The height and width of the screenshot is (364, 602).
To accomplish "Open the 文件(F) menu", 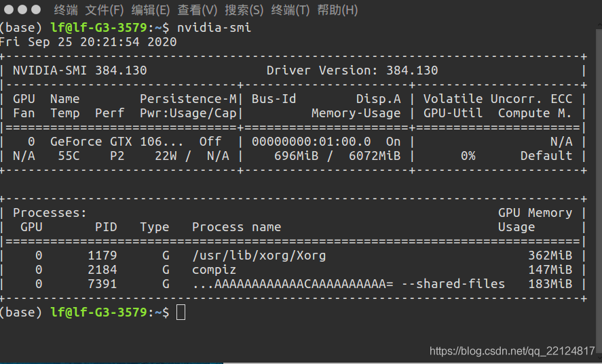I will pos(104,10).
